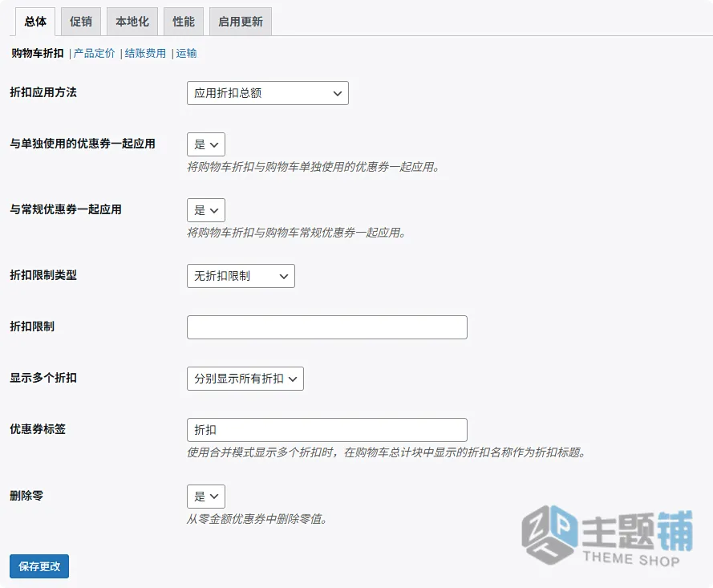Click description 从零金额优惠券中删除零值
The image size is (713, 588).
click(x=257, y=519)
